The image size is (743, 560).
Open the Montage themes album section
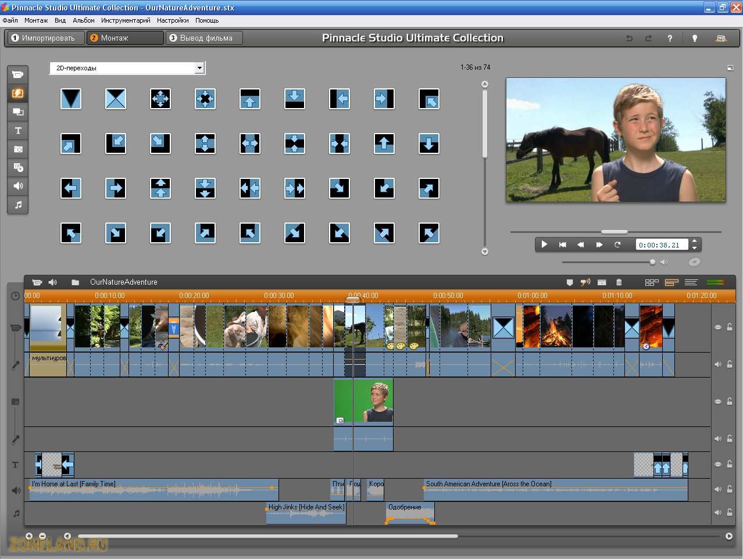pyautogui.click(x=18, y=112)
